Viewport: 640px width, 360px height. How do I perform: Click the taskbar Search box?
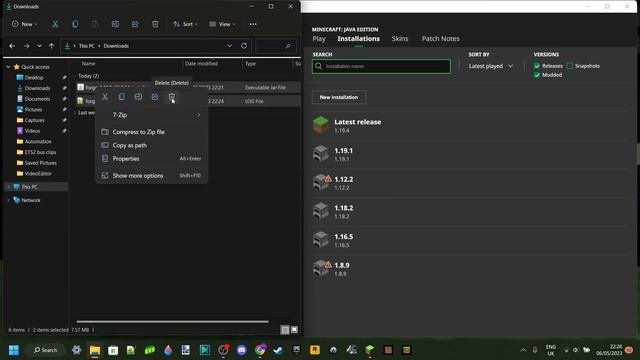pyautogui.click(x=45, y=350)
